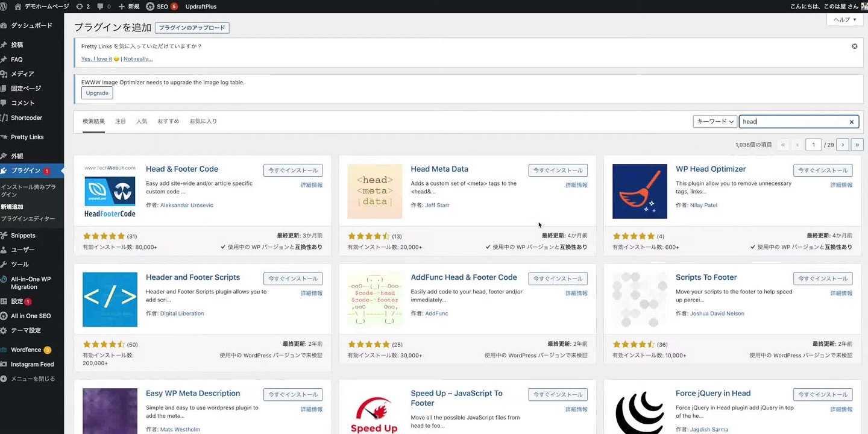Open the Header and Footer Scripts code icon
Image resolution: width=868 pixels, height=434 pixels.
(110, 300)
